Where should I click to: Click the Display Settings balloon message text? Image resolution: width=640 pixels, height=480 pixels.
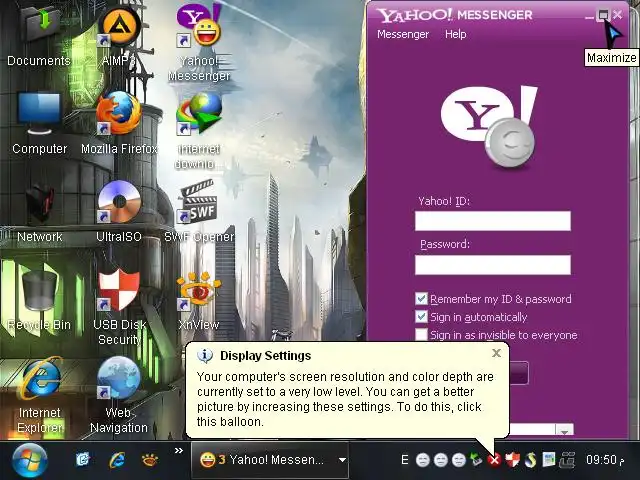tap(345, 399)
